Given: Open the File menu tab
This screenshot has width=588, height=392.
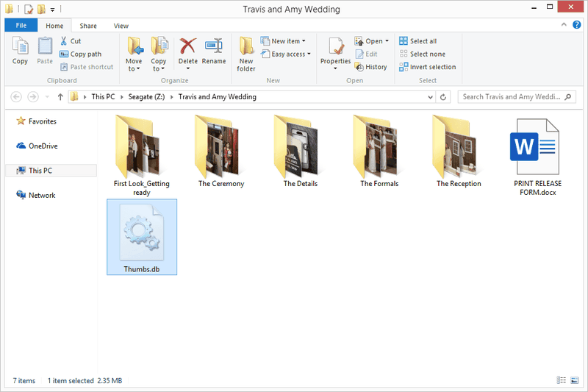Looking at the screenshot, I should point(21,25).
